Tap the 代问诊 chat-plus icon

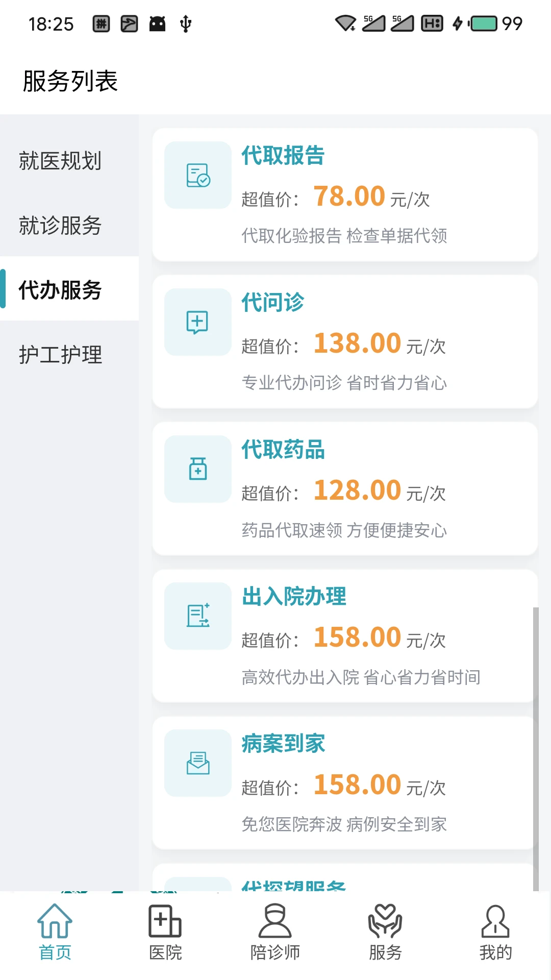tap(198, 322)
